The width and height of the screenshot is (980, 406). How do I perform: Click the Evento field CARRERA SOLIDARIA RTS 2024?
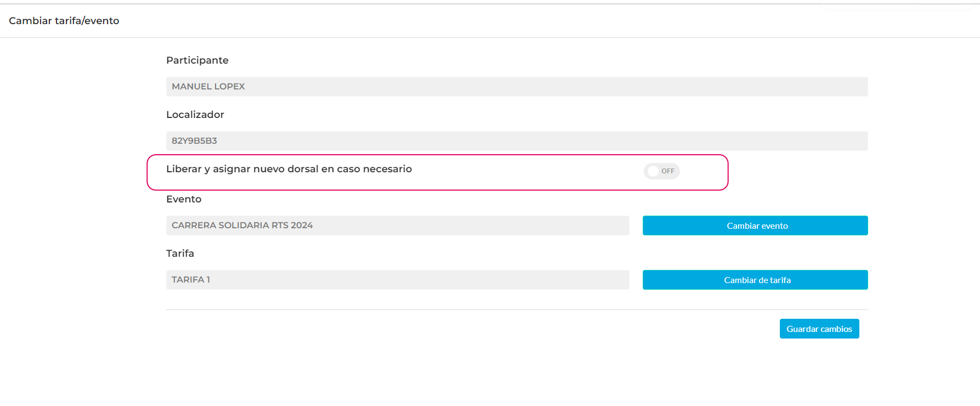[x=398, y=225]
